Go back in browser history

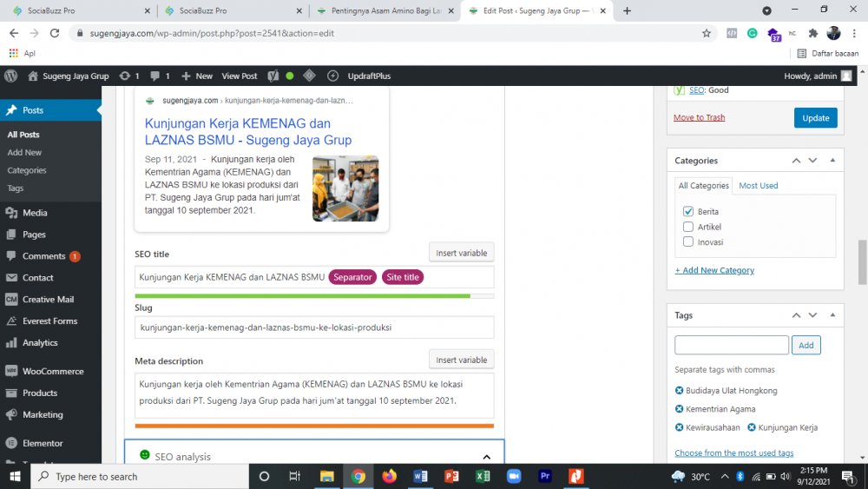pyautogui.click(x=14, y=33)
